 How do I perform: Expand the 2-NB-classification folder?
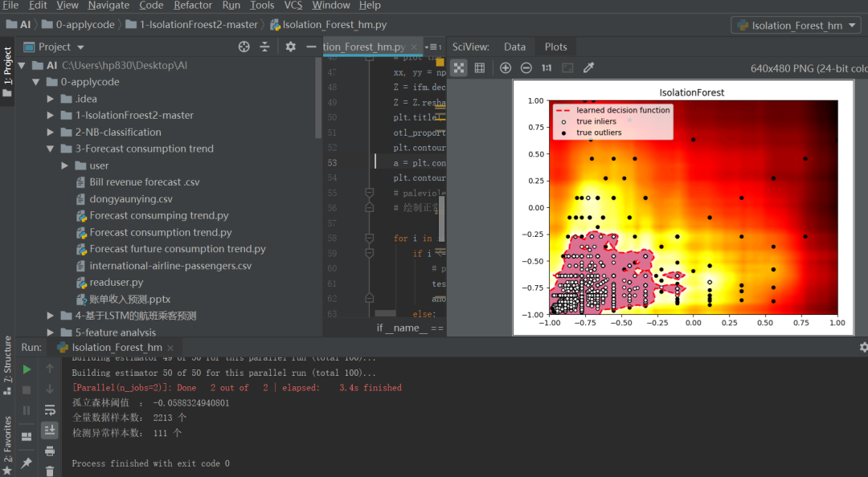point(51,132)
